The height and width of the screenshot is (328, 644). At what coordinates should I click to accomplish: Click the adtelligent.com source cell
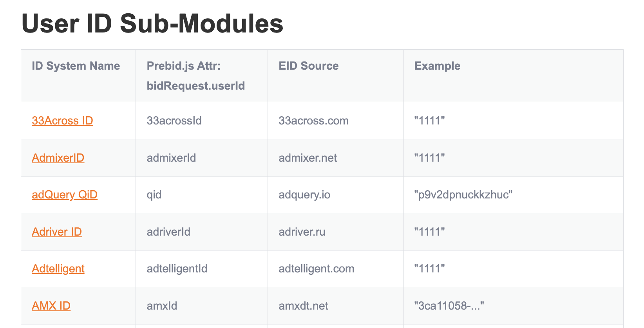[316, 269]
